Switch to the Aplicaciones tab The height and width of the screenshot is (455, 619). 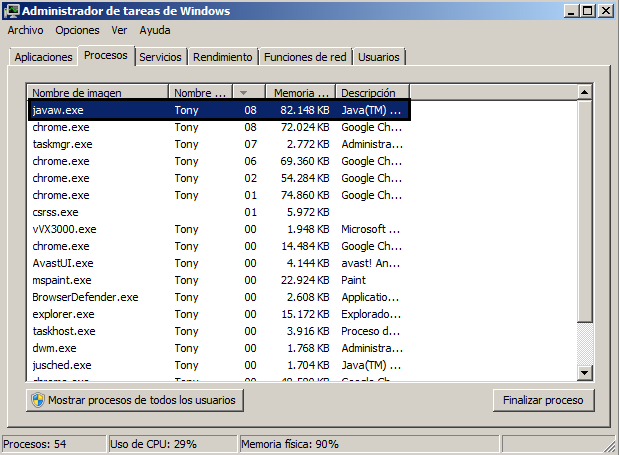[43, 57]
